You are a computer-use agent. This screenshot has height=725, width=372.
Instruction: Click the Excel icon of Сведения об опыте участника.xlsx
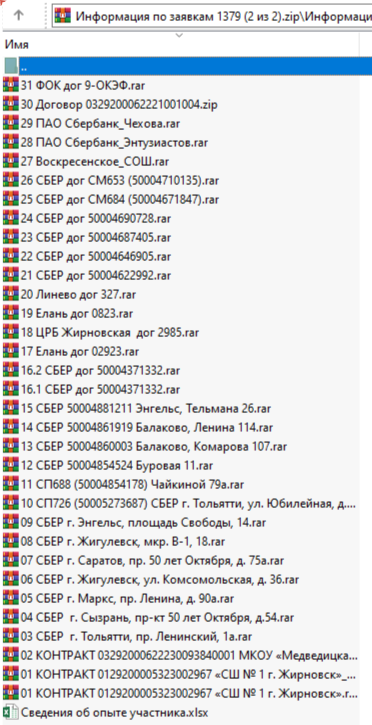point(10,712)
